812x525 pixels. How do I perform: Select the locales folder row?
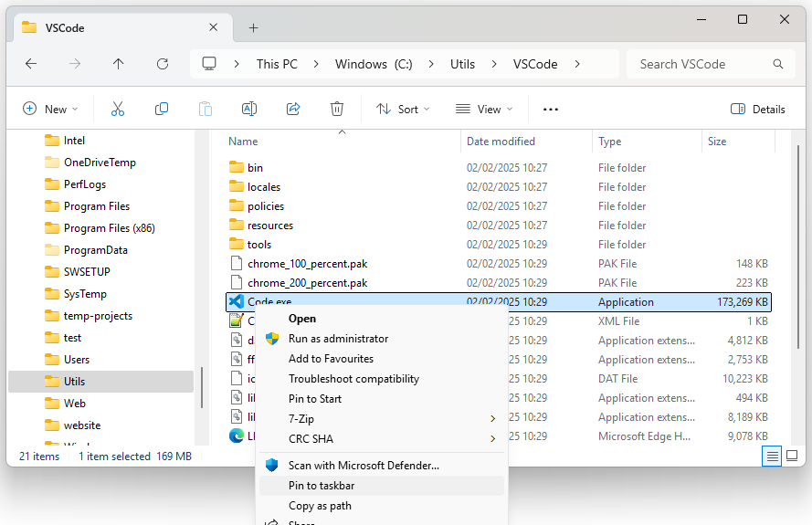[x=499, y=187]
